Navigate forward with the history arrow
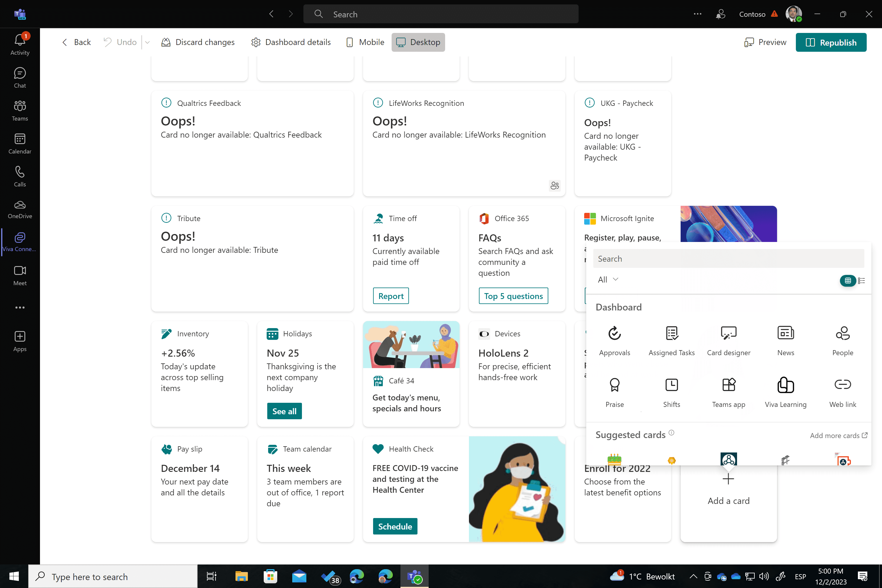Screen dimensions: 882x588 pos(291,14)
